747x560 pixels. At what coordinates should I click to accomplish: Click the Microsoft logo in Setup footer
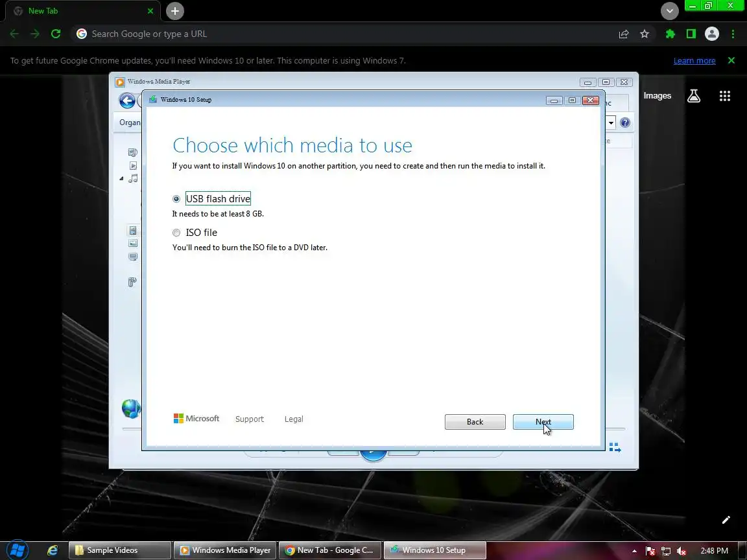pyautogui.click(x=196, y=419)
